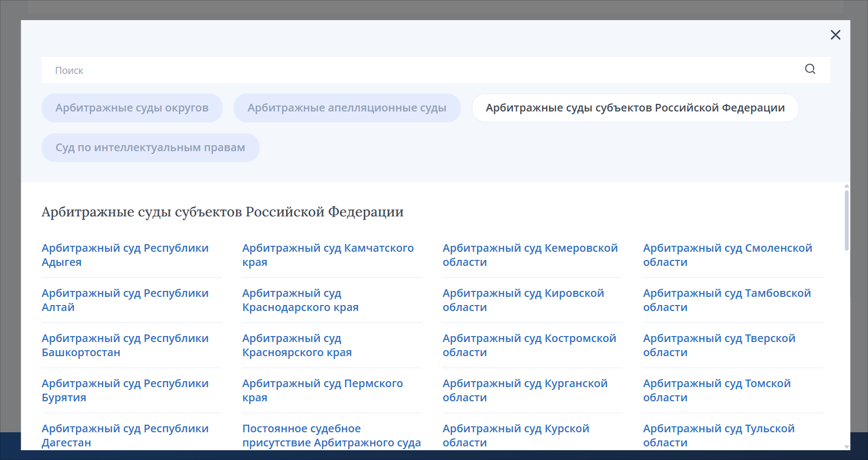Open Арбитражный суд Красноярского края

(297, 345)
